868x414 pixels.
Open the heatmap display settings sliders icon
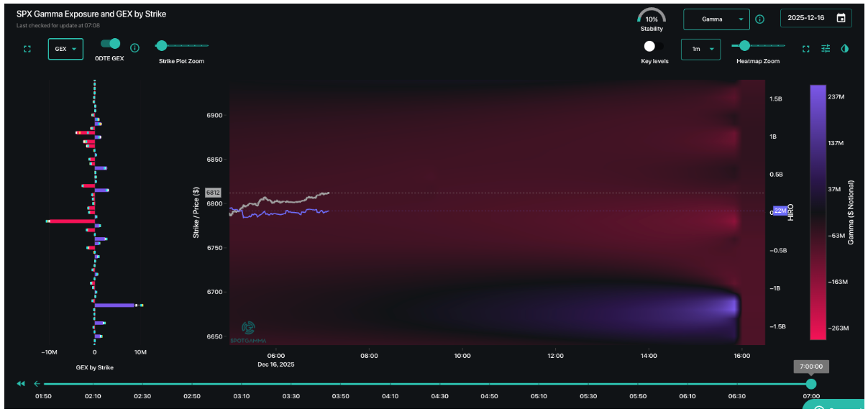826,49
